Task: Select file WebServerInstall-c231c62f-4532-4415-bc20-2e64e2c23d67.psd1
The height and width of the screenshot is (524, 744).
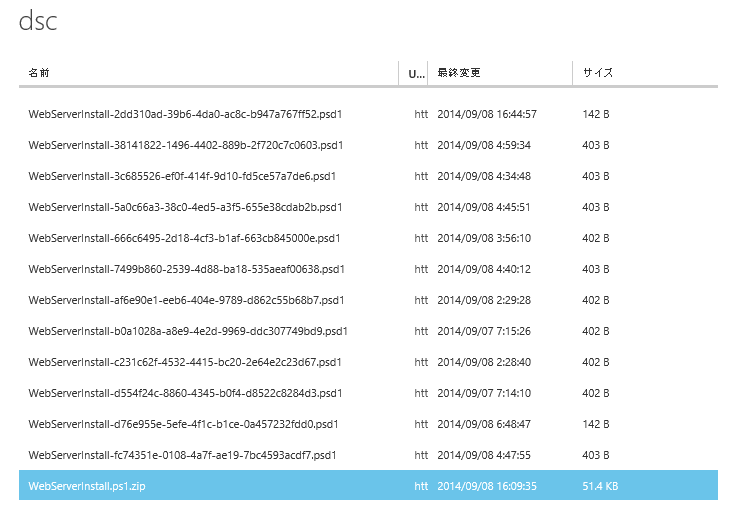Action: [x=185, y=362]
